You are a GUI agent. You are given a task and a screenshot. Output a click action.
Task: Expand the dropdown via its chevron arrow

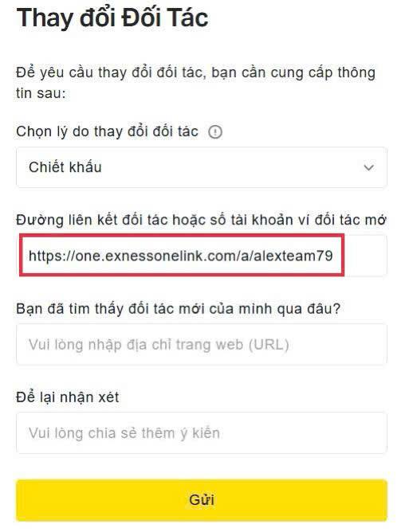(x=368, y=167)
